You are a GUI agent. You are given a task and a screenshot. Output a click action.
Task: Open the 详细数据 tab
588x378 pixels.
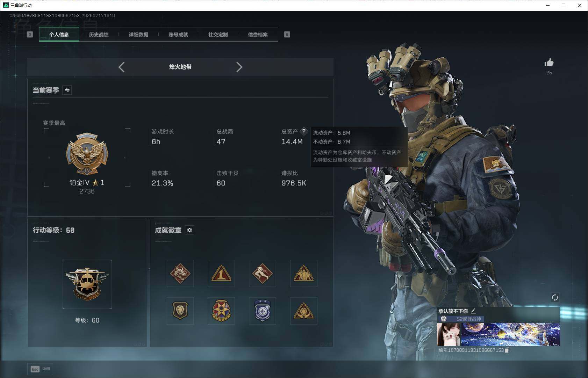(x=138, y=35)
